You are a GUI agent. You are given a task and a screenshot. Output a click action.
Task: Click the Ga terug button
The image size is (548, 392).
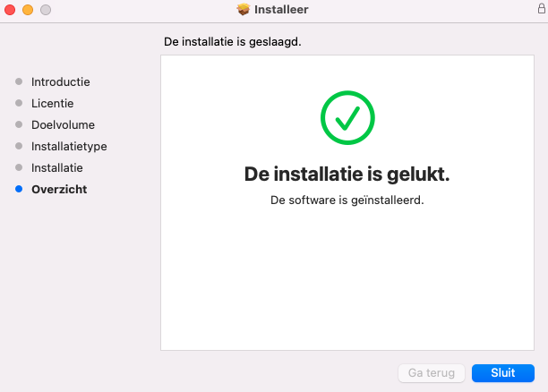coord(431,372)
